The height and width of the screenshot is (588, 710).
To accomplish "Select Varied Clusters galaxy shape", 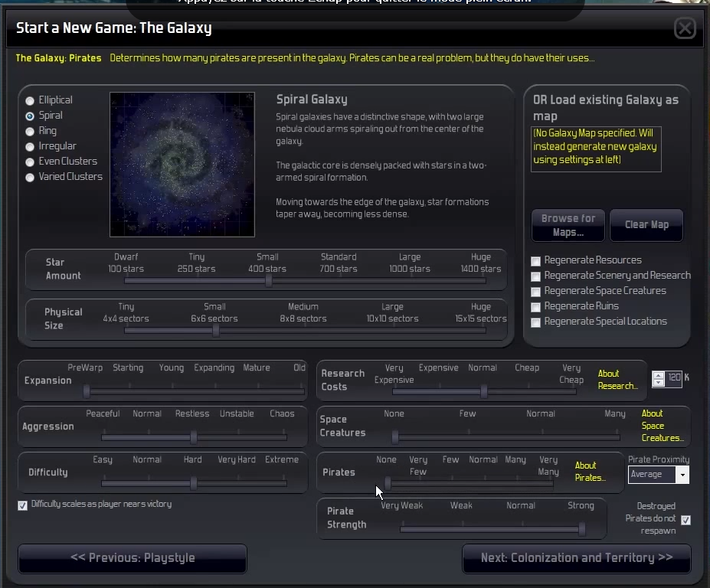I will 30,177.
